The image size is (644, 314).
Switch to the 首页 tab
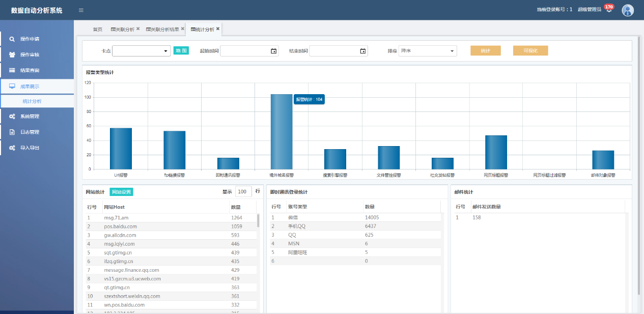pos(97,30)
